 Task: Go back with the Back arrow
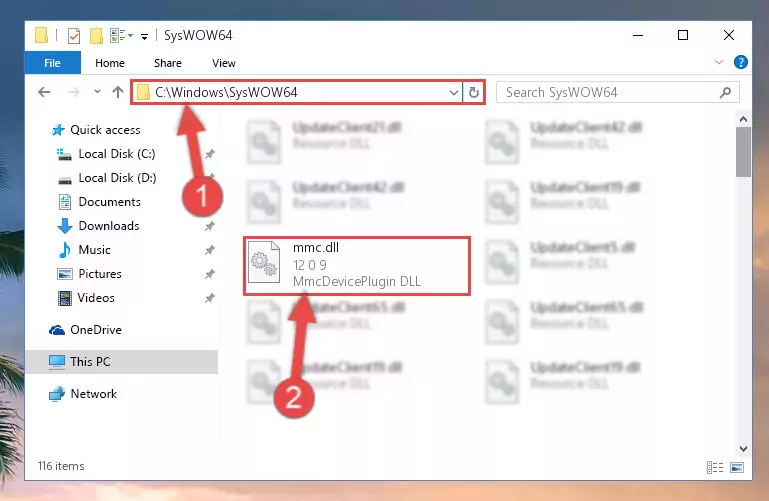tap(44, 92)
